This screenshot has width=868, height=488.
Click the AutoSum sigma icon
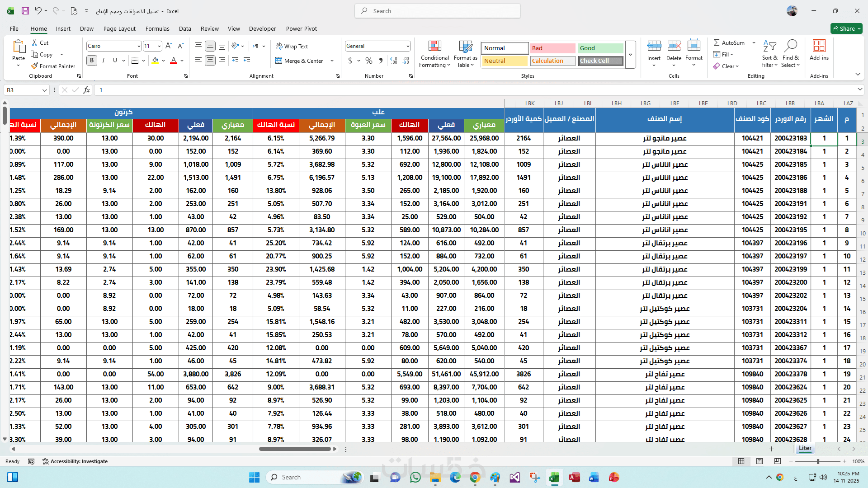(717, 42)
